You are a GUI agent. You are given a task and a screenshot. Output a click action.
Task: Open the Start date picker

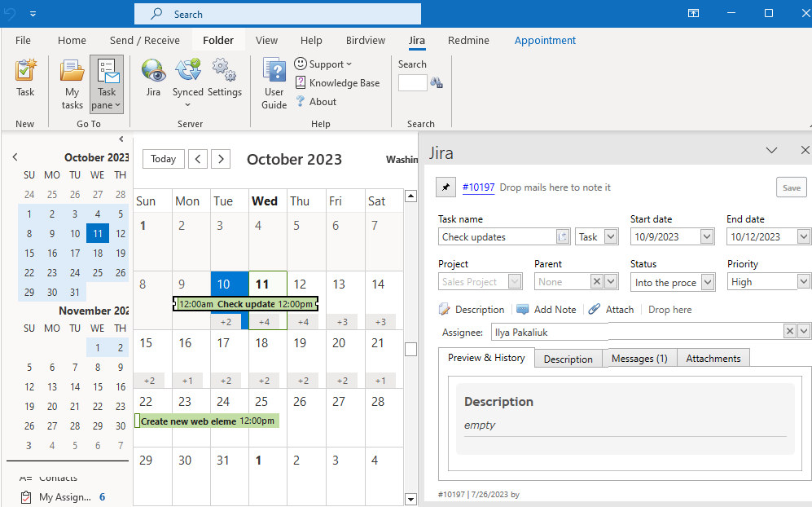coord(707,237)
